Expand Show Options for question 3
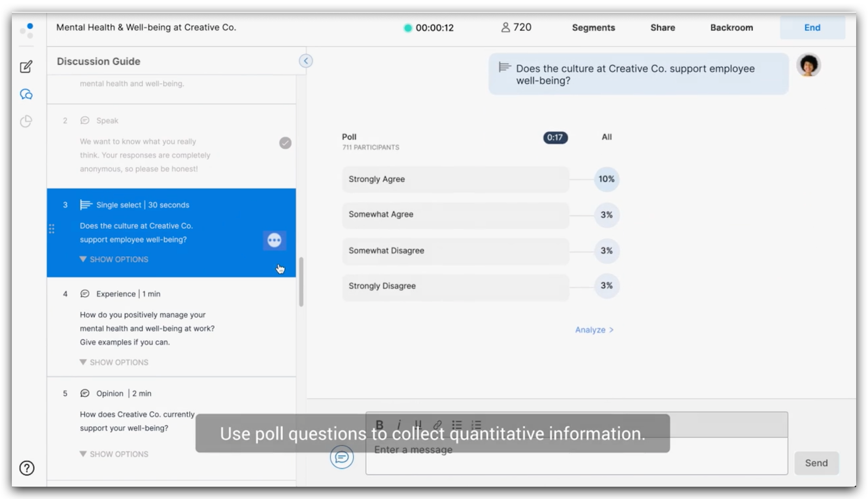The height and width of the screenshot is (499, 868). point(114,259)
